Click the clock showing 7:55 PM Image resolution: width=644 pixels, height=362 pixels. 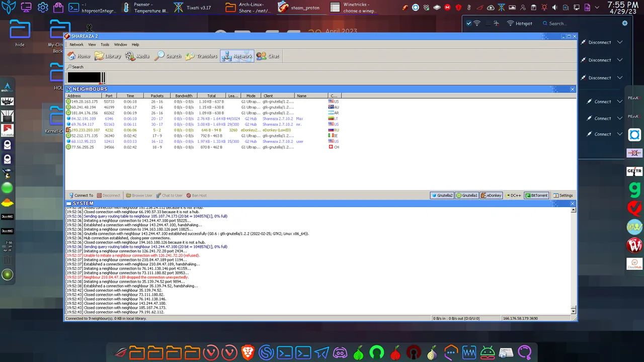coord(622,5)
